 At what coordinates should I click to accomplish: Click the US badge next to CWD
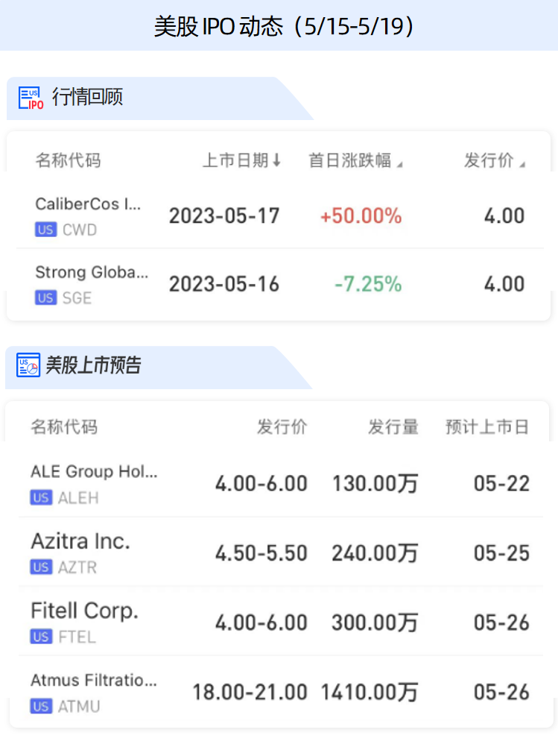coord(45,230)
